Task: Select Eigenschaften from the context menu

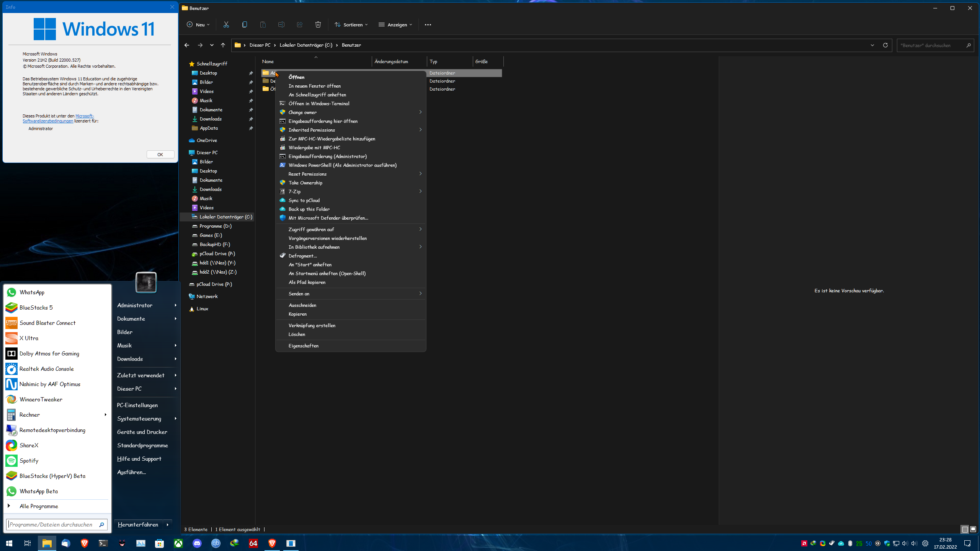Action: [x=303, y=346]
